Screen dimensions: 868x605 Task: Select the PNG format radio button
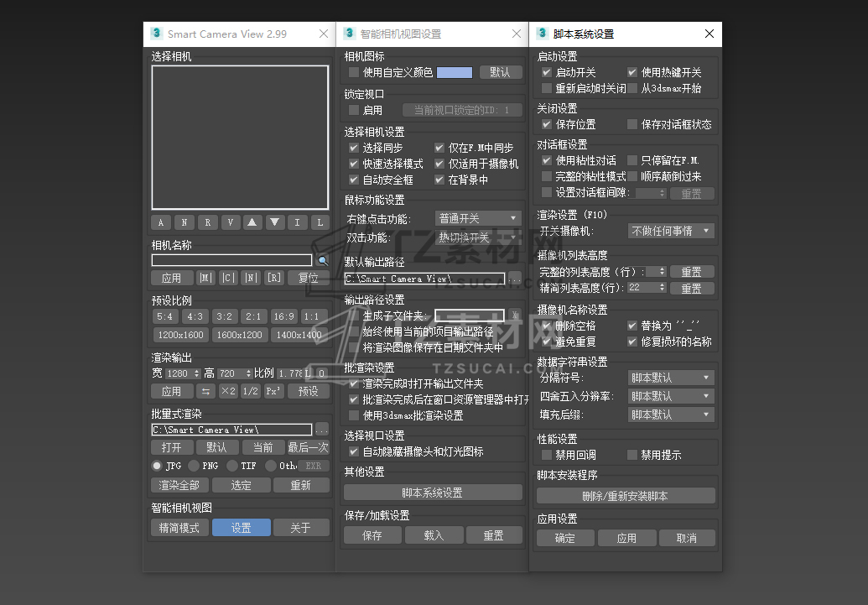click(x=194, y=466)
